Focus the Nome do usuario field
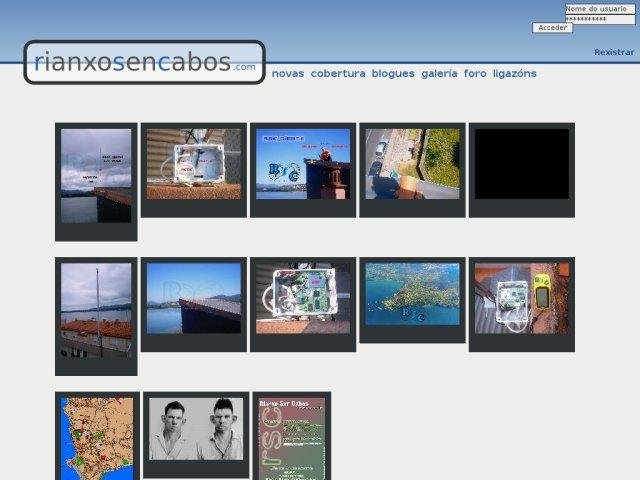 [x=600, y=8]
